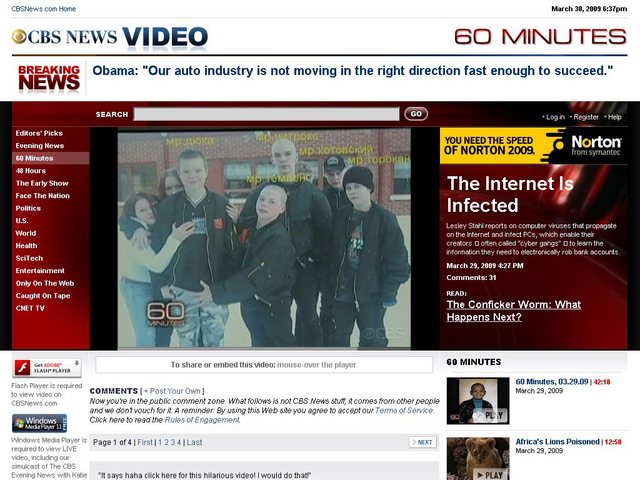Jump to the Last comments page

(194, 442)
